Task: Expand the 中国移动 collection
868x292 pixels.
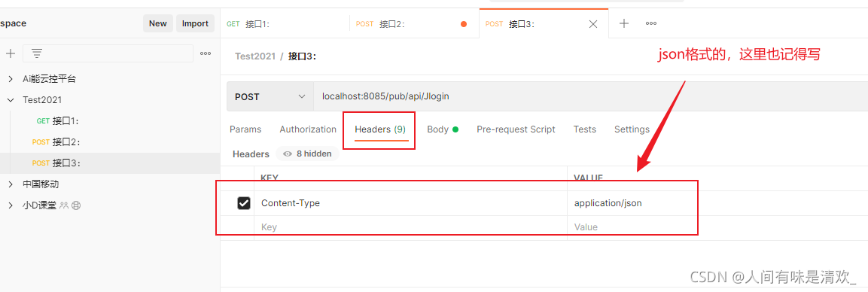Action: tap(10, 184)
